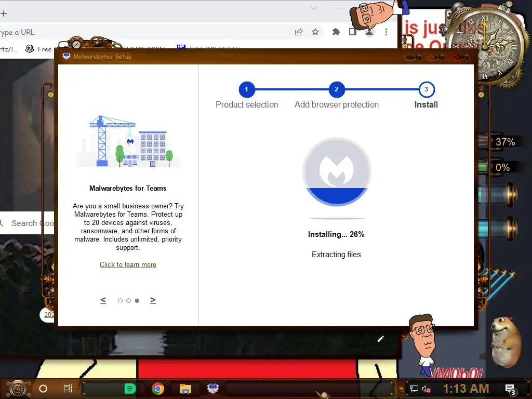Click the Installing... 26% status text
The height and width of the screenshot is (399, 532).
[x=336, y=234]
